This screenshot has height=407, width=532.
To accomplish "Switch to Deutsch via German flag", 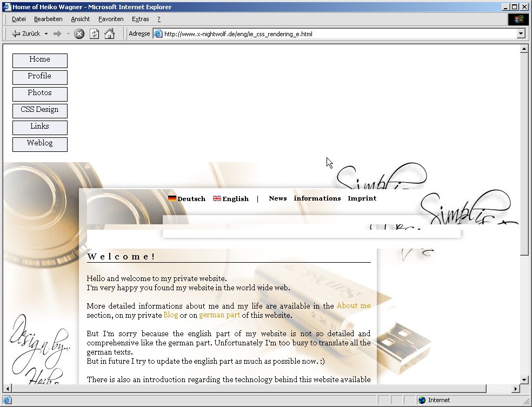I will pyautogui.click(x=172, y=198).
